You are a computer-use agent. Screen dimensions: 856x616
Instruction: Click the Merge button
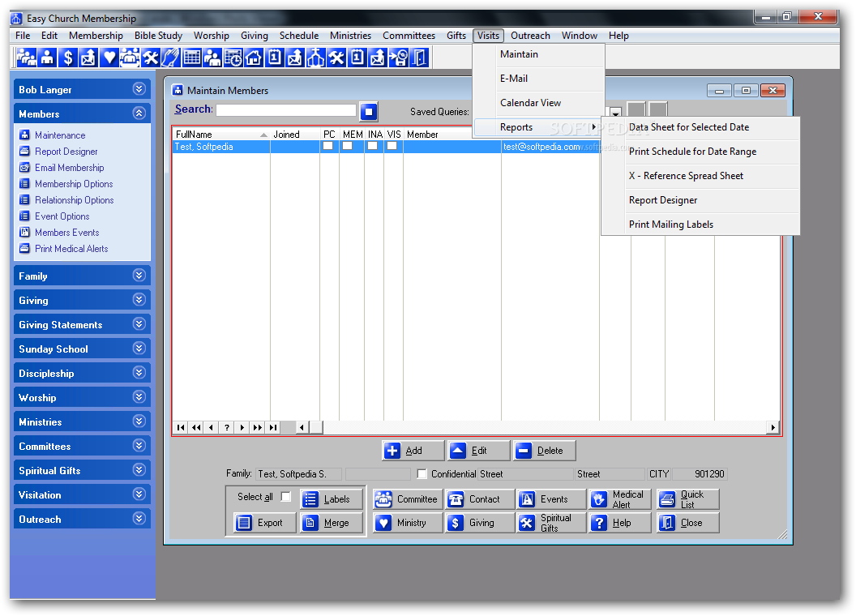332,523
